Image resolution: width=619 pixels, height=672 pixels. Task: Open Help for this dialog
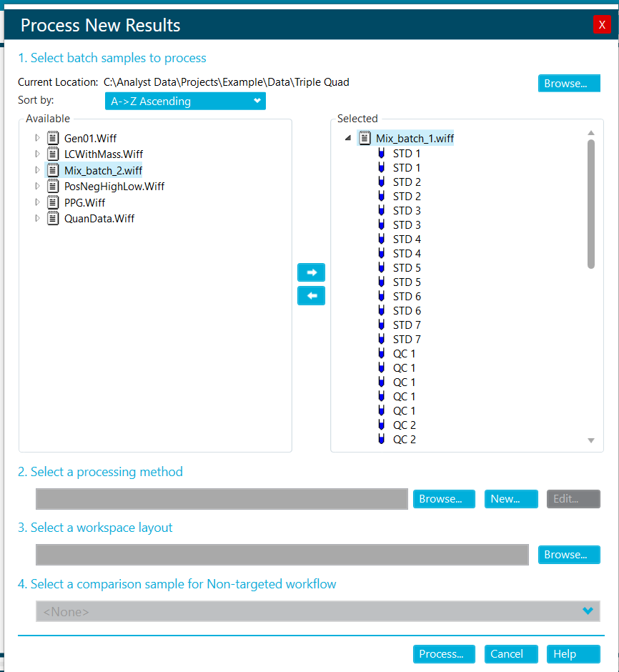pos(573,654)
